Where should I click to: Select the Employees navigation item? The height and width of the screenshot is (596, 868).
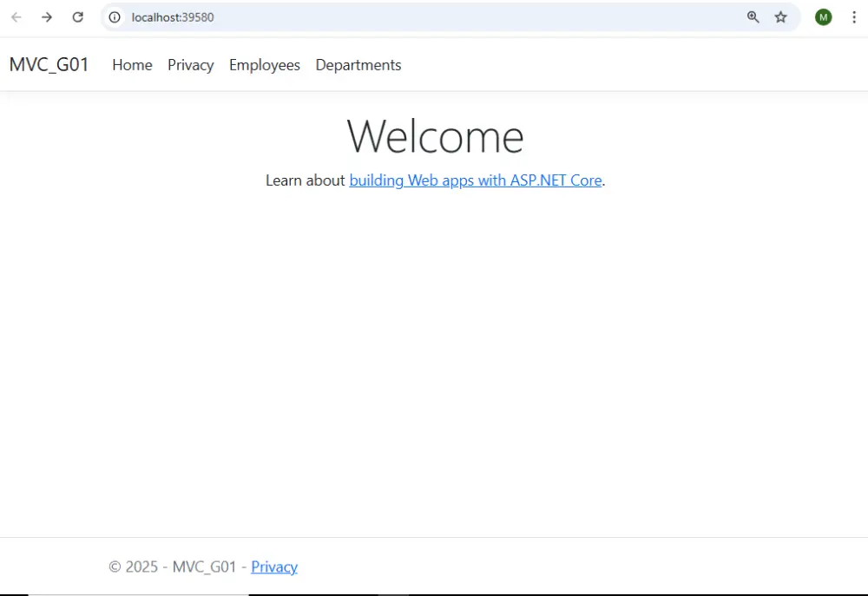264,64
